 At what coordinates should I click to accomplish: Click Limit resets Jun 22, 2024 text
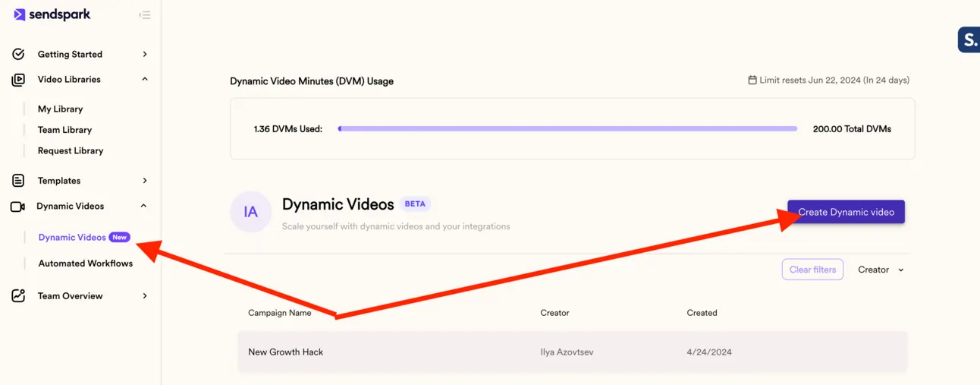pos(835,80)
